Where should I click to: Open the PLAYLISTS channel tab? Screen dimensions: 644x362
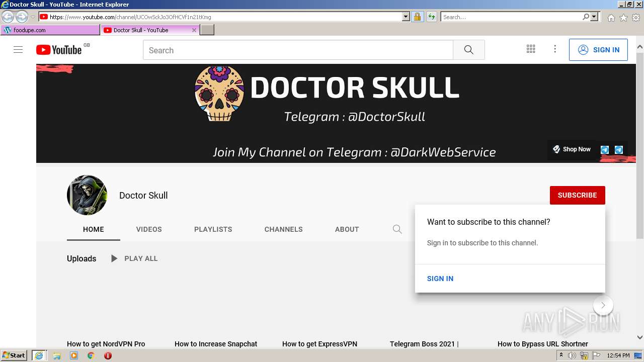(x=213, y=229)
